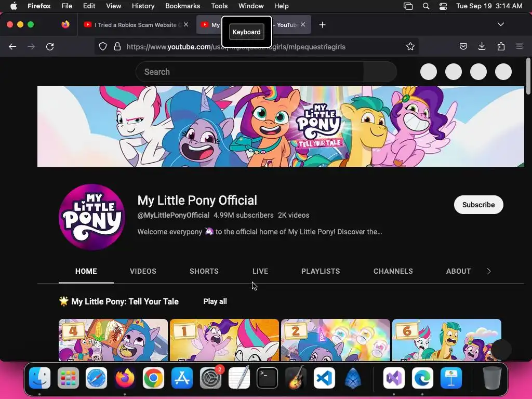Open Spotlight search in the menu bar
Viewport: 532px width, 399px height.
(426, 6)
